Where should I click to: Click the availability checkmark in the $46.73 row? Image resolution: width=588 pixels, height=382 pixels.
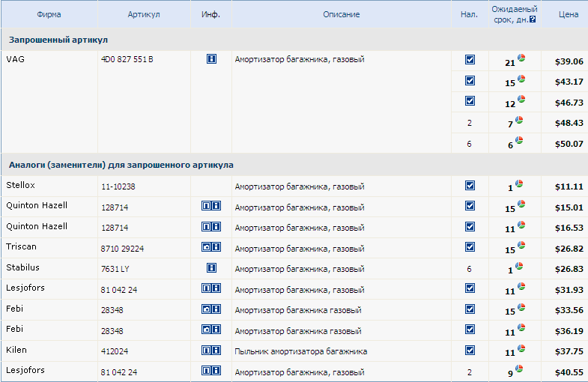coord(470,101)
